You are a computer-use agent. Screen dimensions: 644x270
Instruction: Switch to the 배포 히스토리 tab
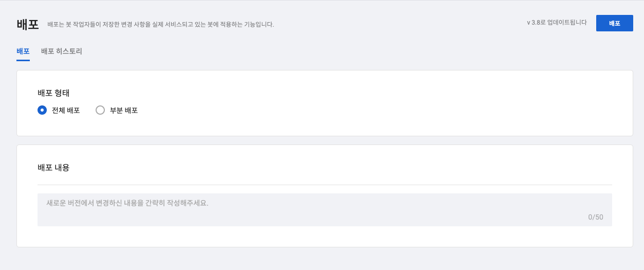tap(62, 51)
